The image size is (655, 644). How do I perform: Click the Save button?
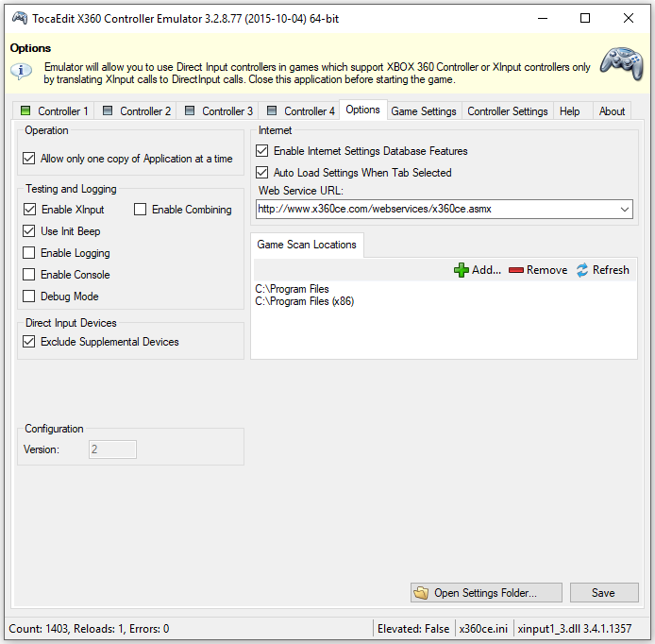pos(604,593)
